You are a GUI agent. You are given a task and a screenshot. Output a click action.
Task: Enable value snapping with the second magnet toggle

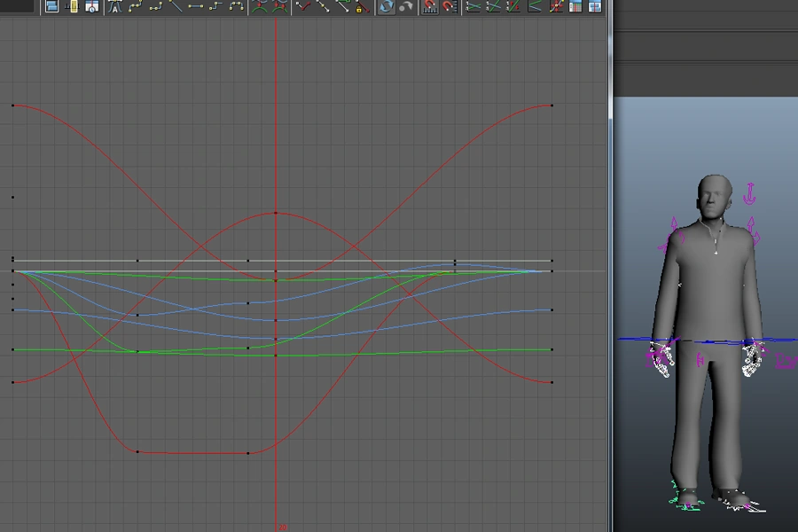448,7
